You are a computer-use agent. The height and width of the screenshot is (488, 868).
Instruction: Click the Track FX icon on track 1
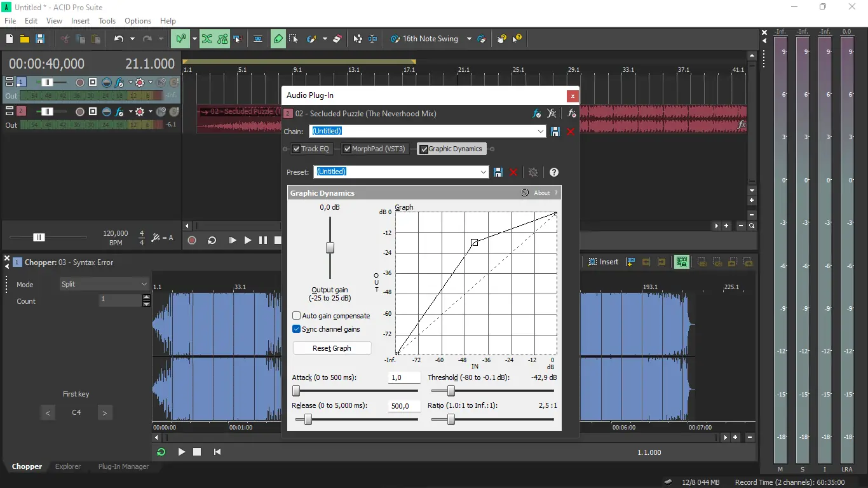click(x=120, y=82)
